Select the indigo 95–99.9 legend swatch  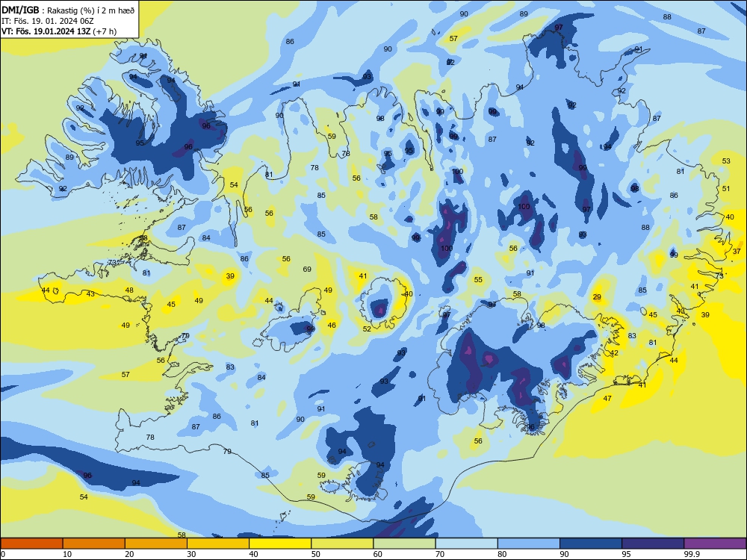point(653,544)
